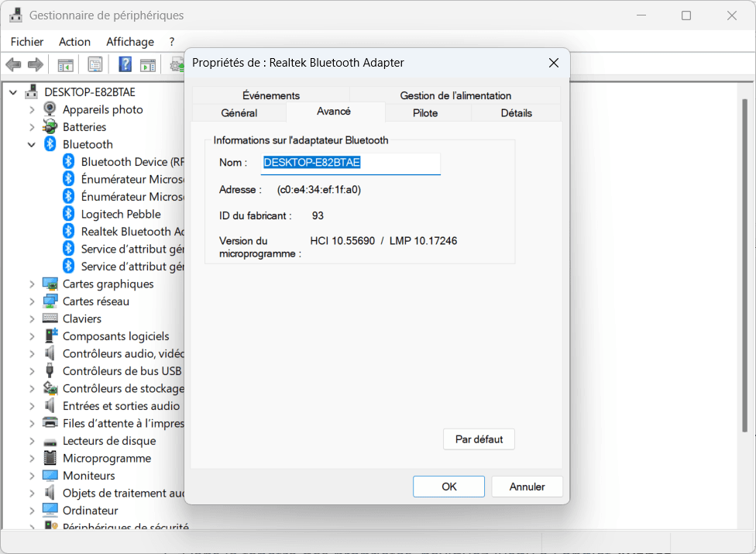Expand the Cartes réseau category
Screen dimensions: 756x554
pos(32,301)
